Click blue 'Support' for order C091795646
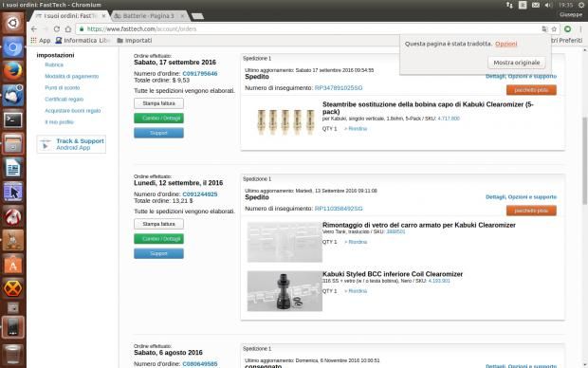 click(158, 133)
